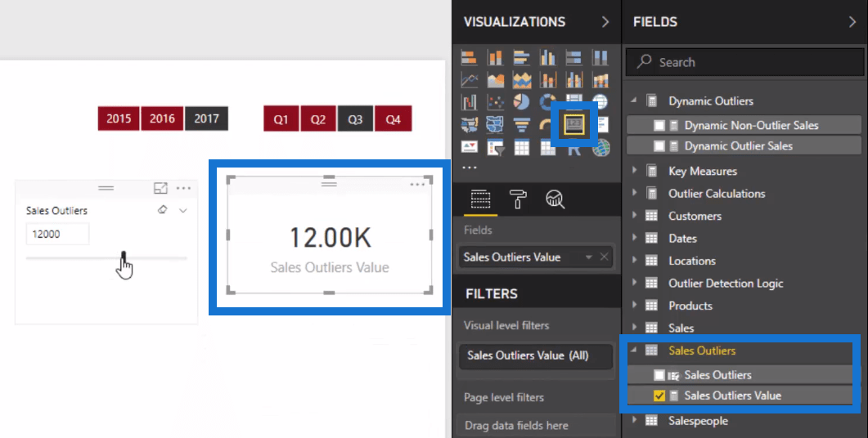The image size is (868, 438).
Task: Select the 2016 year slicer button
Action: coord(162,118)
